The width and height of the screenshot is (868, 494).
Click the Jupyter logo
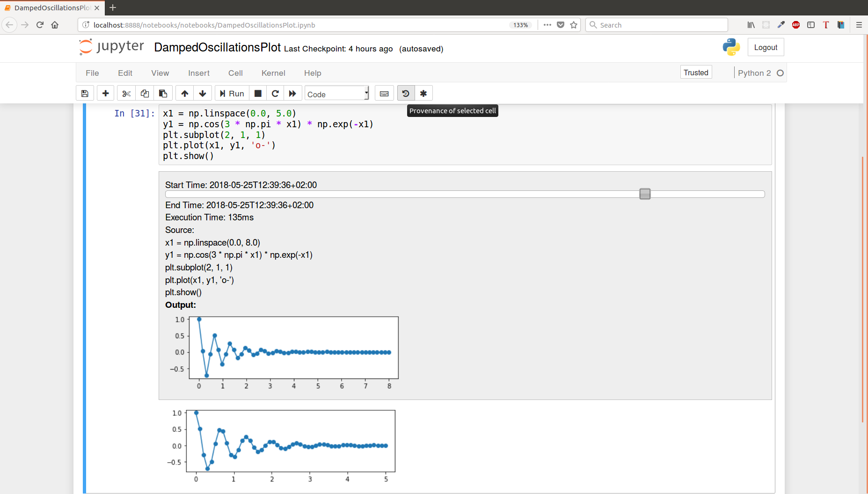(x=111, y=47)
